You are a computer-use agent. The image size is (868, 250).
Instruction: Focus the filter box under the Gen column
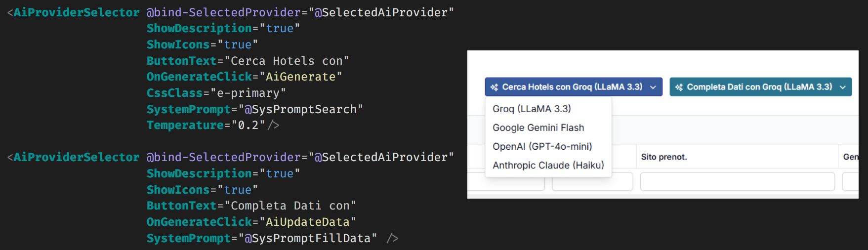coord(851,181)
